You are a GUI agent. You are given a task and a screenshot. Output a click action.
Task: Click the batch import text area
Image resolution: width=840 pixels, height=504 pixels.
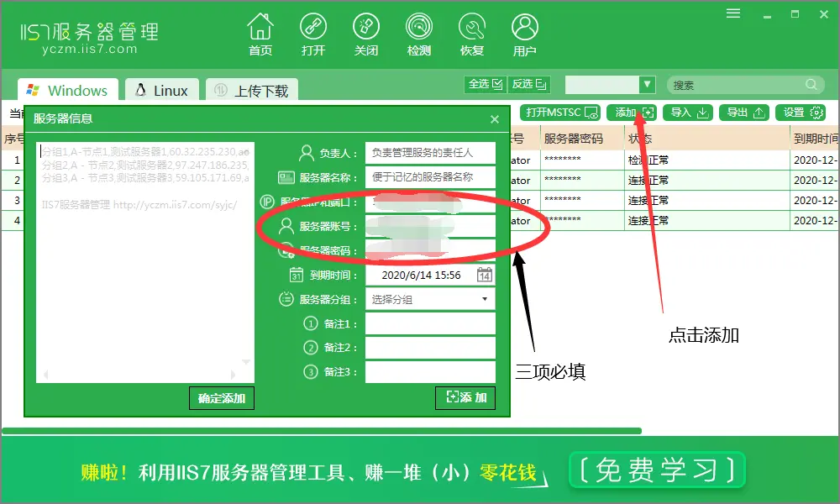pos(145,262)
